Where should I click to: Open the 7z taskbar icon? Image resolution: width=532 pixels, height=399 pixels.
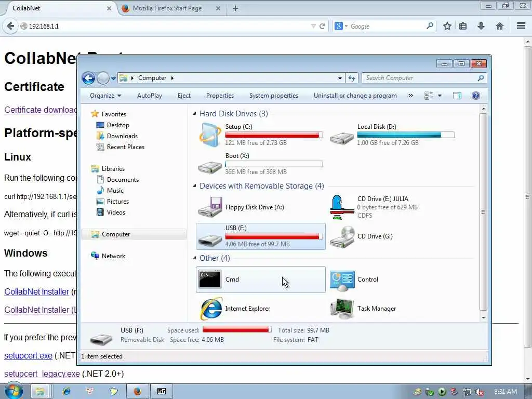pyautogui.click(x=162, y=392)
